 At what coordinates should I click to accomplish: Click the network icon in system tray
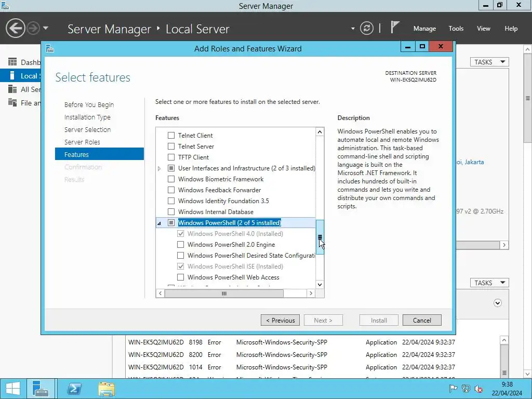pyautogui.click(x=466, y=389)
